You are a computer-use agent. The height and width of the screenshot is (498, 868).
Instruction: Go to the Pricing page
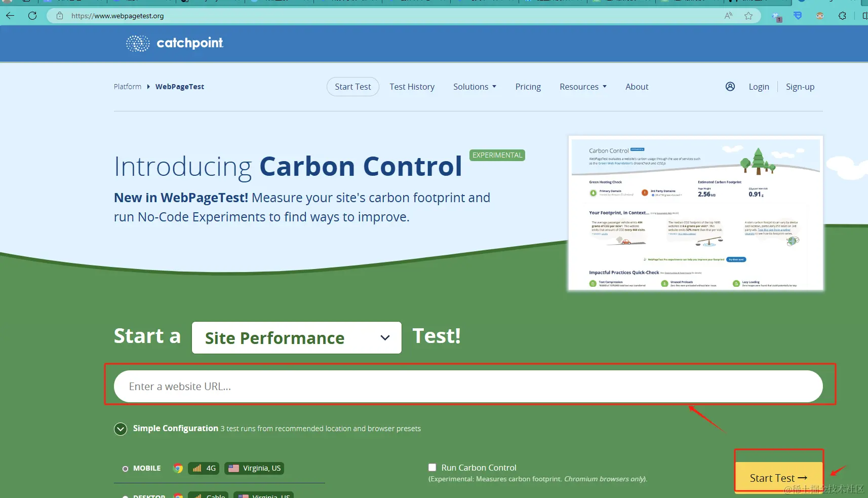pos(528,87)
